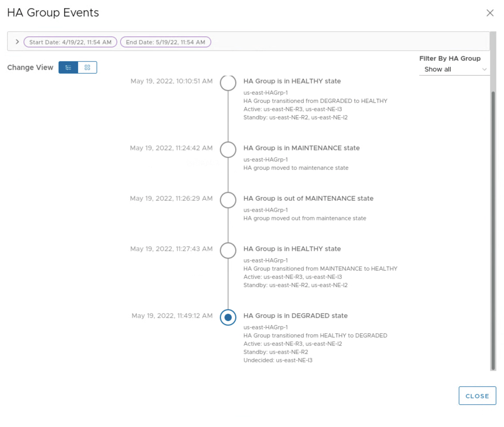504x427 pixels.
Task: Click the "HA Group is out of MAINTENANCE state" title
Action: coord(308,198)
